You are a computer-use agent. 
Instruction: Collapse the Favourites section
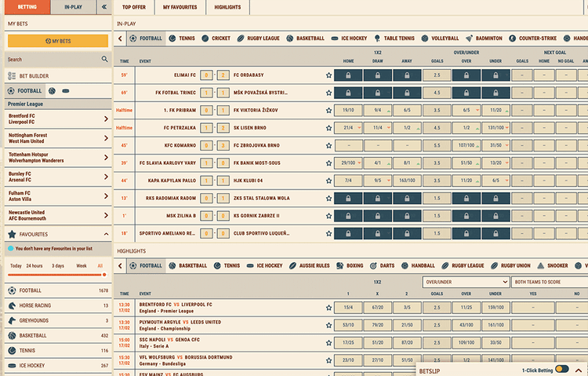coord(106,235)
